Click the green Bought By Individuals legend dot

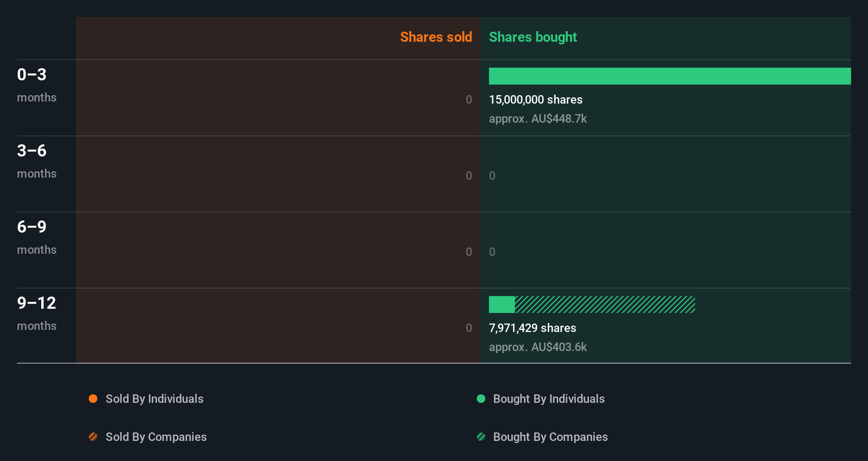coord(481,399)
